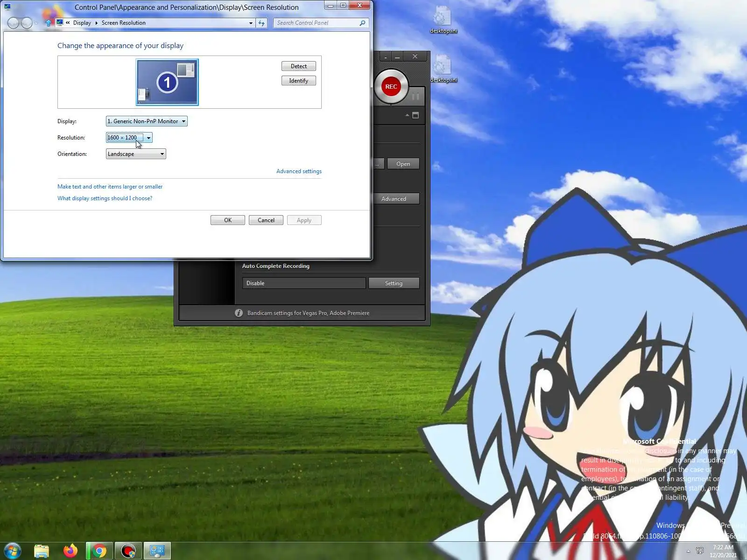Click the Display breadcrumb

(x=82, y=23)
